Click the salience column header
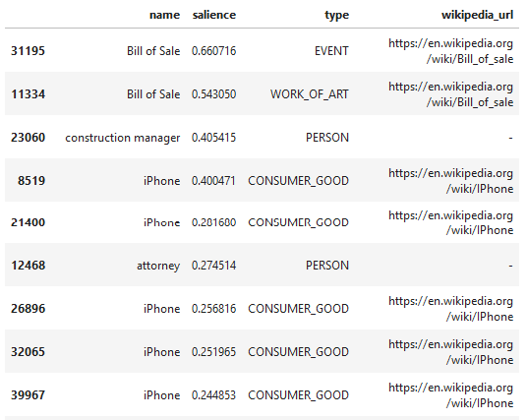The width and height of the screenshot is (527, 420). [x=214, y=15]
